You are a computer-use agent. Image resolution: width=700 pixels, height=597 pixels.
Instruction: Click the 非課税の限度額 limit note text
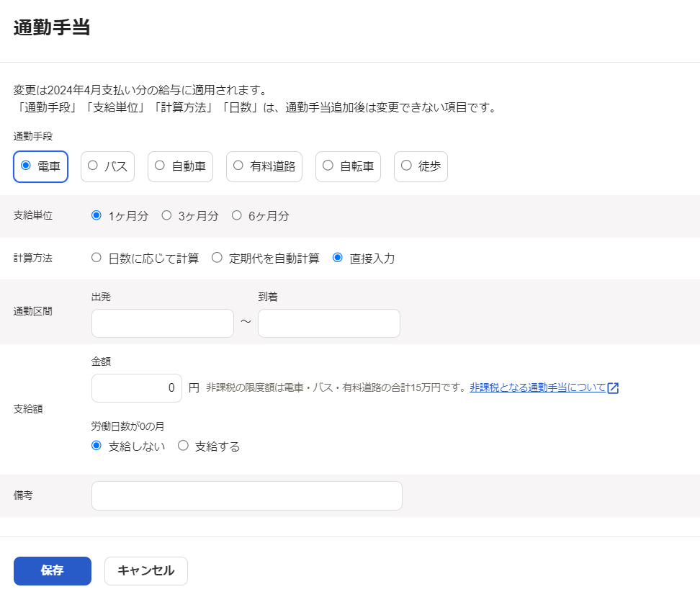pyautogui.click(x=336, y=387)
